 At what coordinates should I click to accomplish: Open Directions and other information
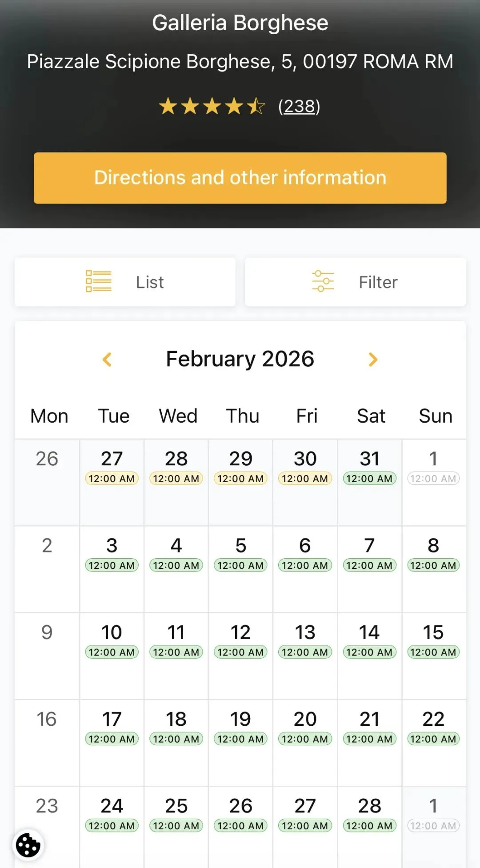point(240,178)
